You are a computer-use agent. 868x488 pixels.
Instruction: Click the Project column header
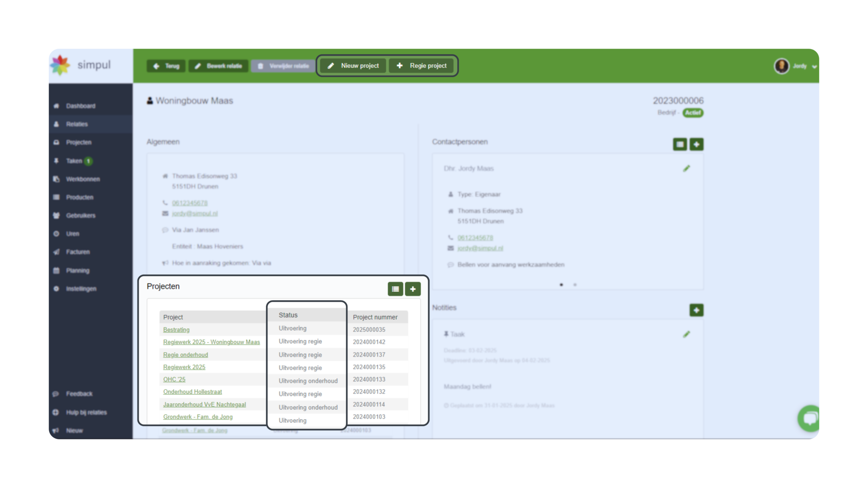(x=173, y=317)
